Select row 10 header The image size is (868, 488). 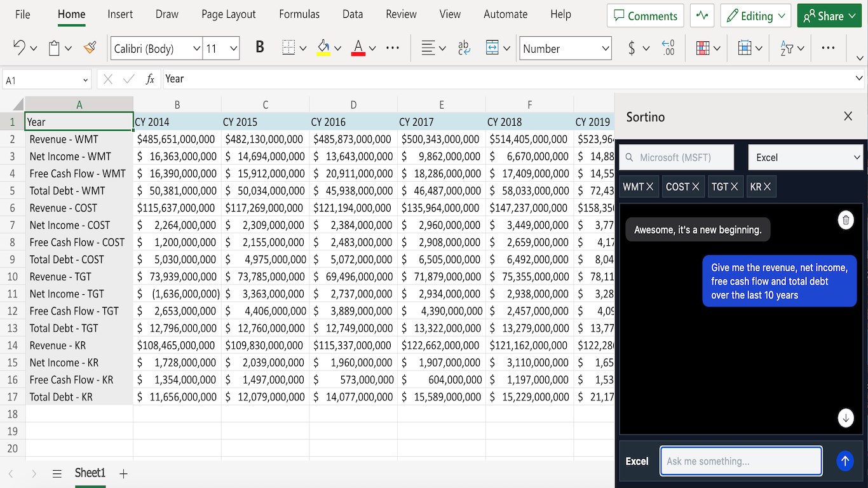(12, 276)
